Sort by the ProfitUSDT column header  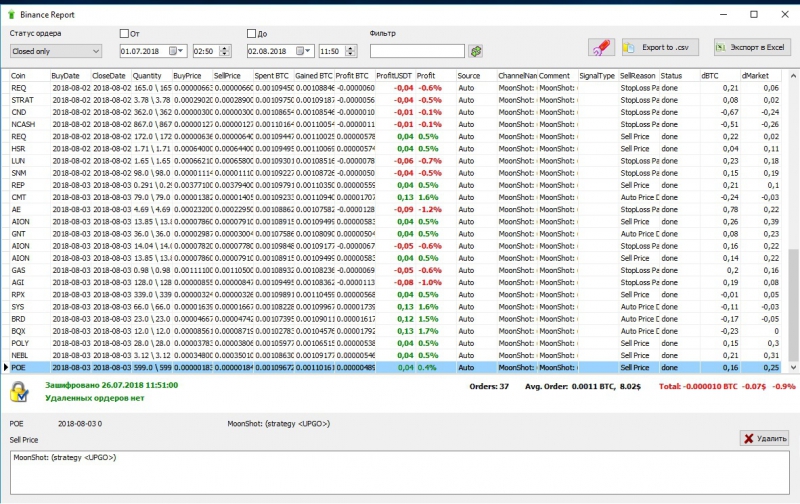point(394,75)
